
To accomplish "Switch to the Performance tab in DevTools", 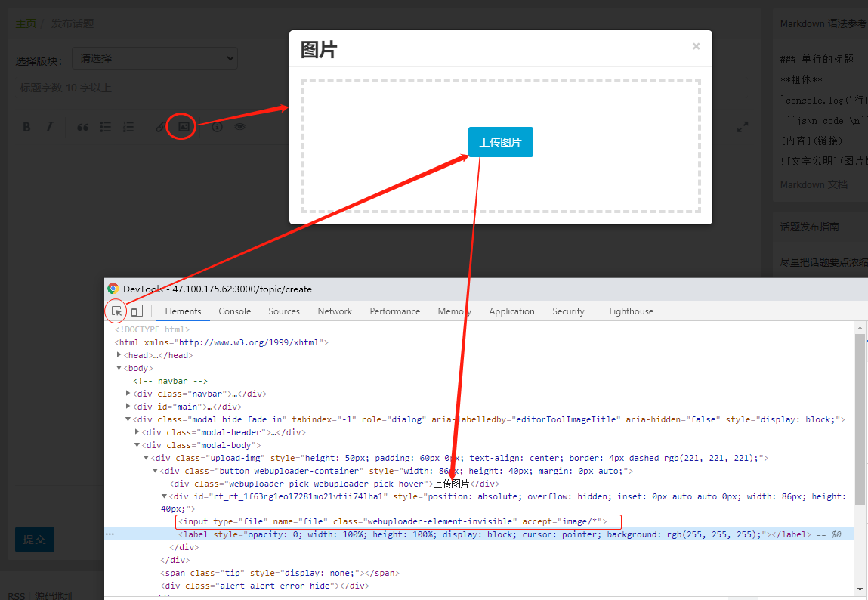I will point(394,311).
